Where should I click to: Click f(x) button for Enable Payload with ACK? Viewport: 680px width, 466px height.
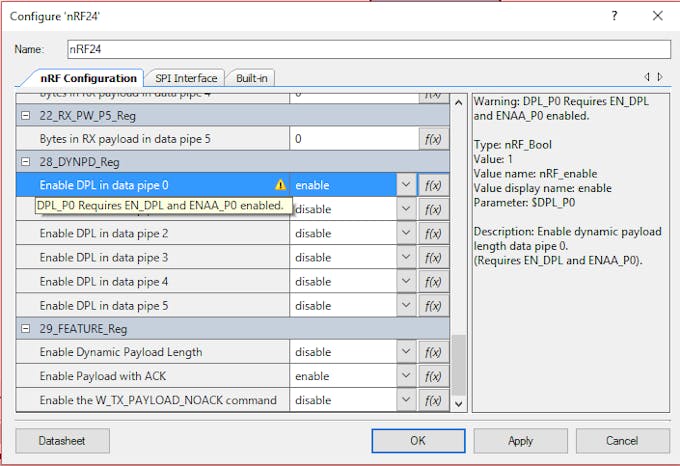pyautogui.click(x=433, y=376)
